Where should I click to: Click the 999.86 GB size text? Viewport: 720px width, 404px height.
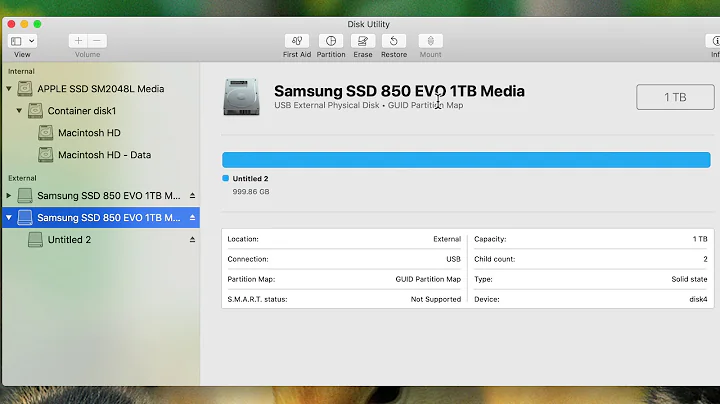pyautogui.click(x=251, y=191)
